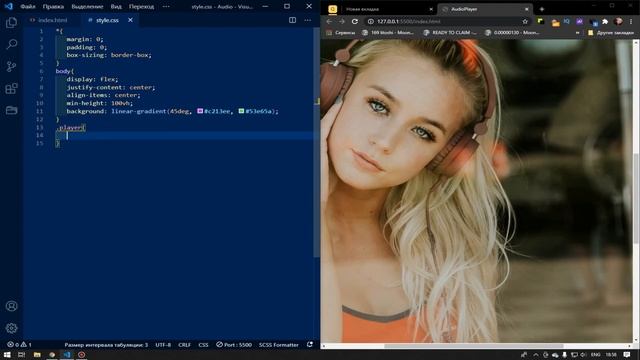Open the Сервисы bookmarks shortcut
This screenshot has width=640, height=360.
pyautogui.click(x=341, y=33)
